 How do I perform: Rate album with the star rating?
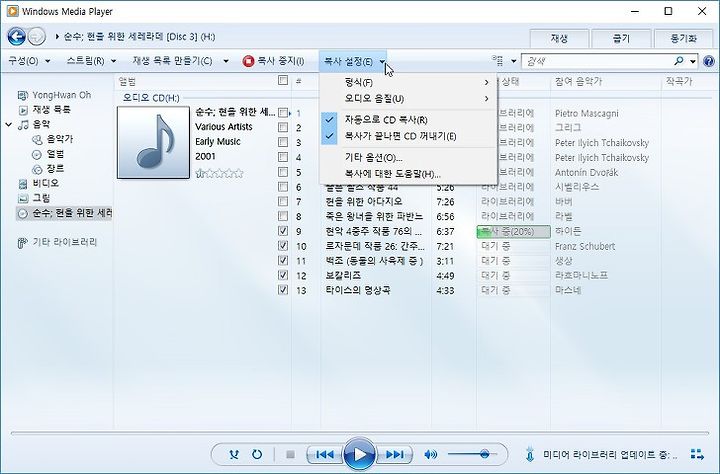(219, 173)
